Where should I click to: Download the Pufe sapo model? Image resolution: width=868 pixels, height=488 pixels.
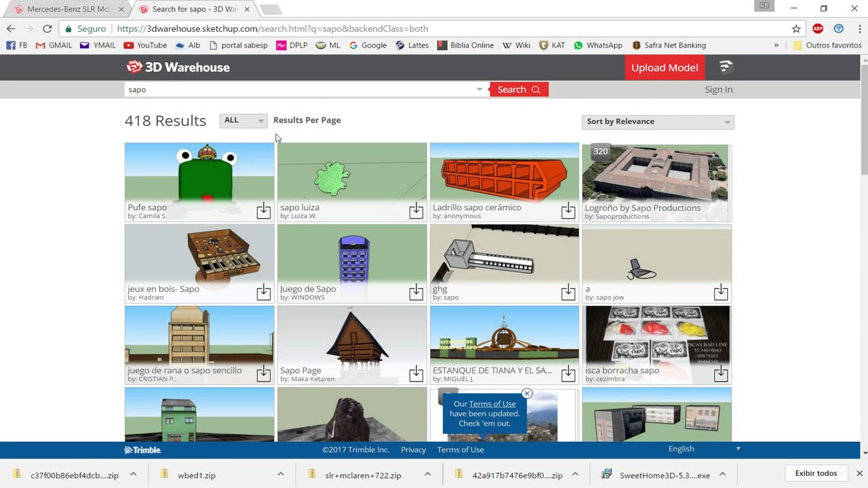coord(264,211)
